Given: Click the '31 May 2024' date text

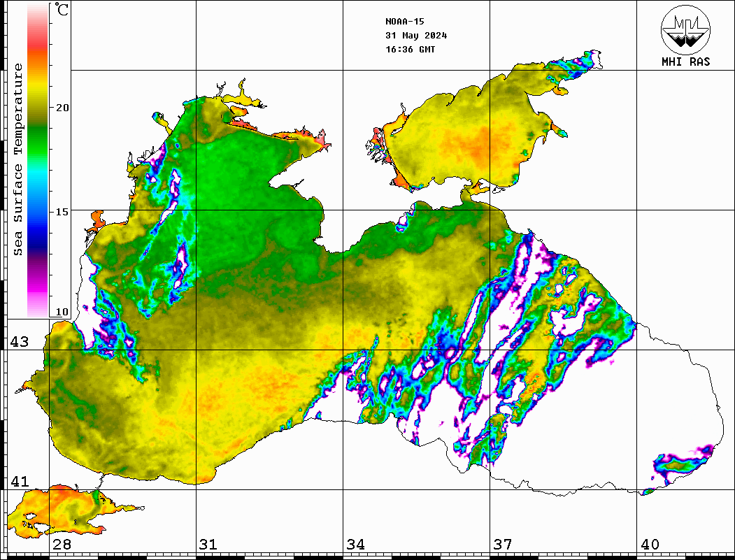Looking at the screenshot, I should coord(416,36).
